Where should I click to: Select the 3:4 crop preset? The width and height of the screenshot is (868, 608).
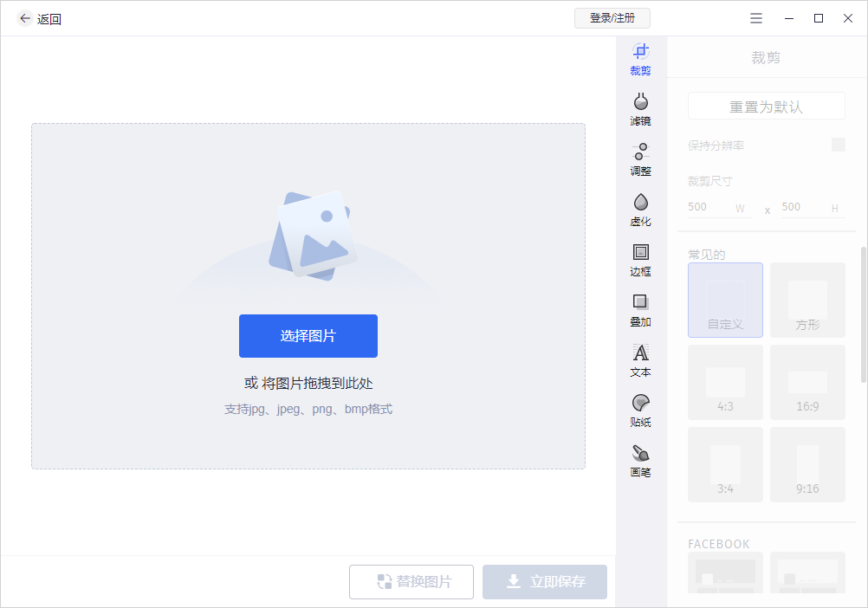(725, 465)
